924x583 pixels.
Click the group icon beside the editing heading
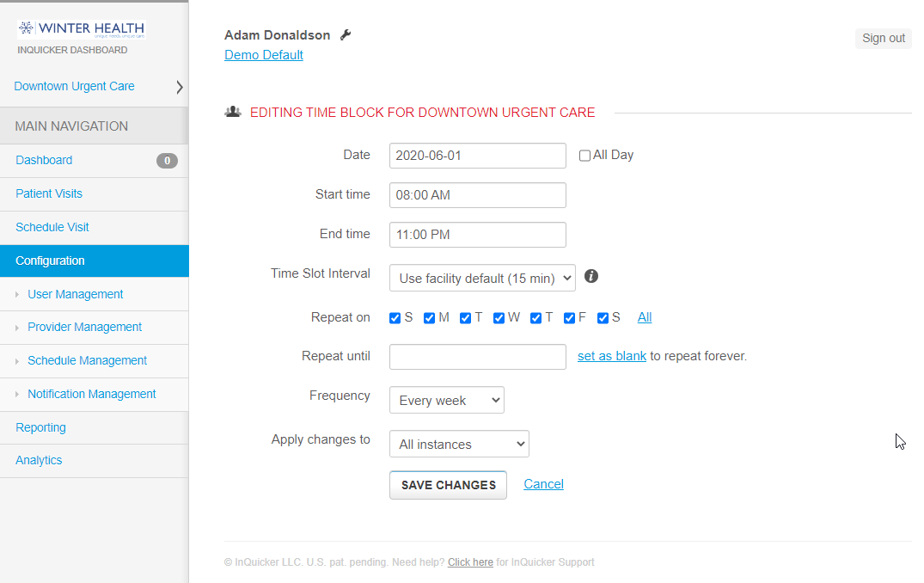point(233,111)
